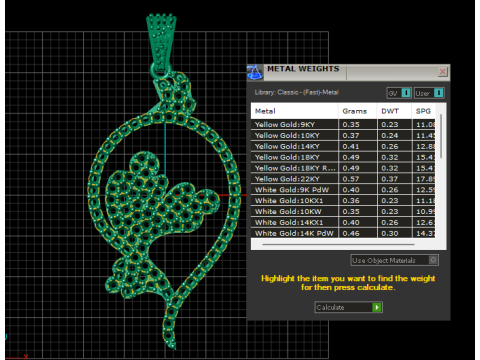Screen dimensions: 480x360
Task: Click the 0.57 grams value for 22KY
Action: pos(351,179)
